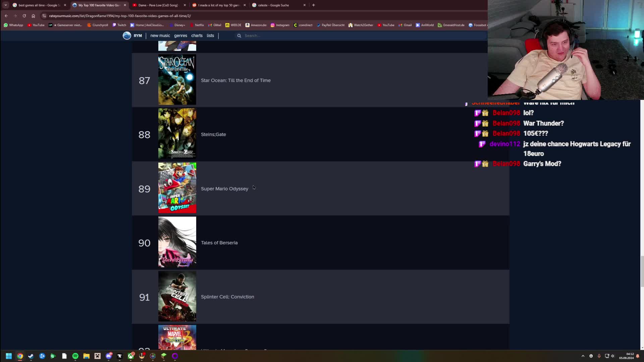Open Discord from the taskbar
The height and width of the screenshot is (362, 644).
(109, 356)
